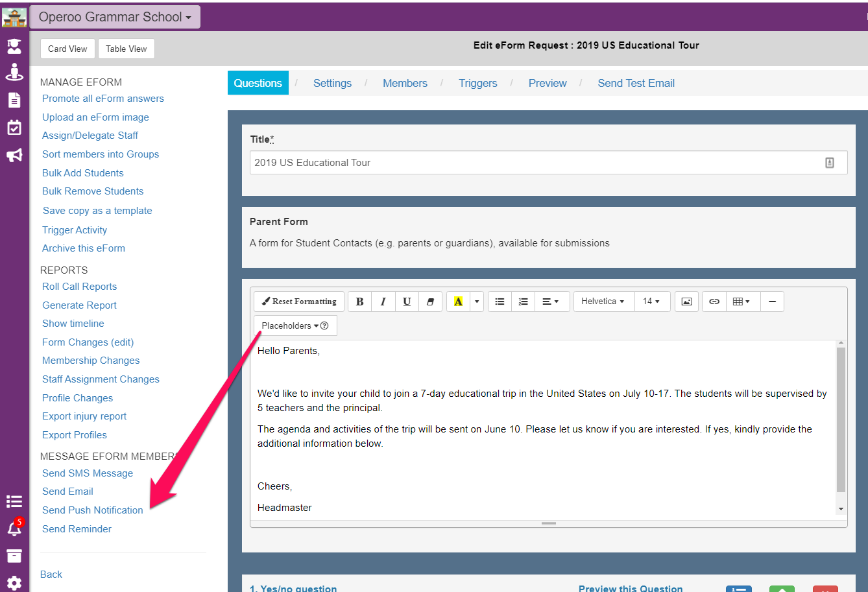Switch to the Settings tab
This screenshot has height=592, width=868.
tap(332, 83)
